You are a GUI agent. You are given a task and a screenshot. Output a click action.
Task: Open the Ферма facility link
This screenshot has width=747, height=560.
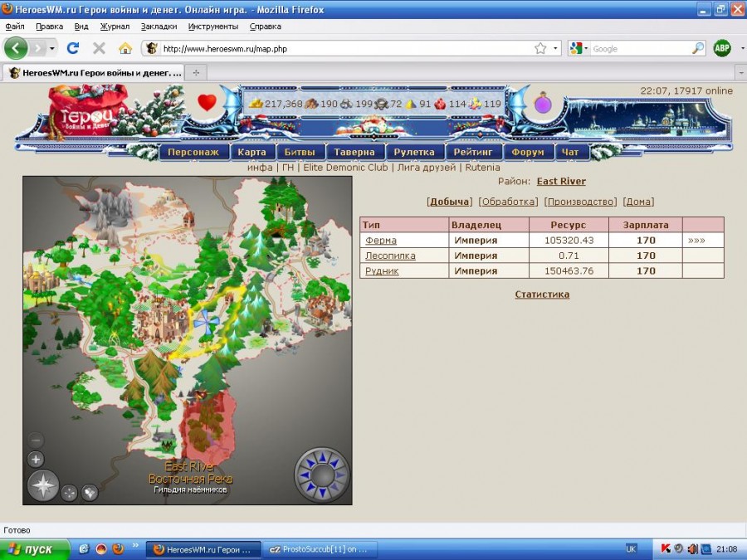381,241
